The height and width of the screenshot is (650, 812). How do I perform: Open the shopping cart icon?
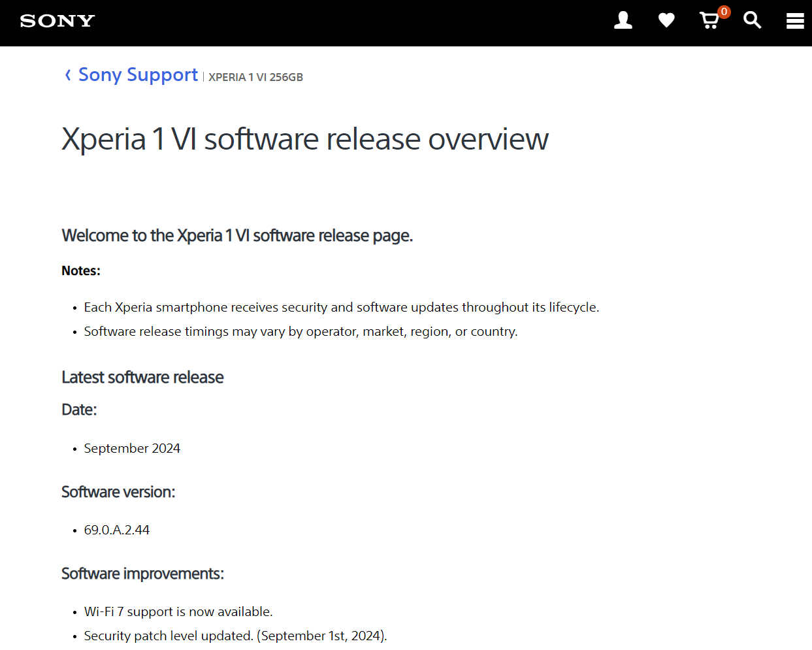tap(709, 22)
